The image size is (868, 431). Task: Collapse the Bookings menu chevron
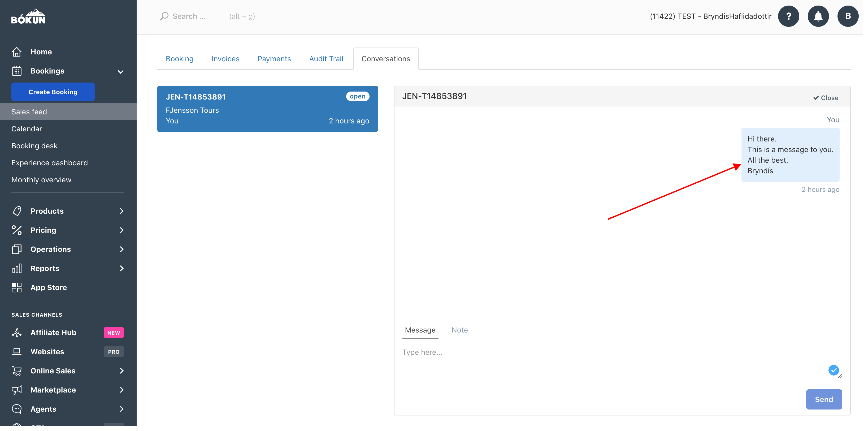(122, 72)
